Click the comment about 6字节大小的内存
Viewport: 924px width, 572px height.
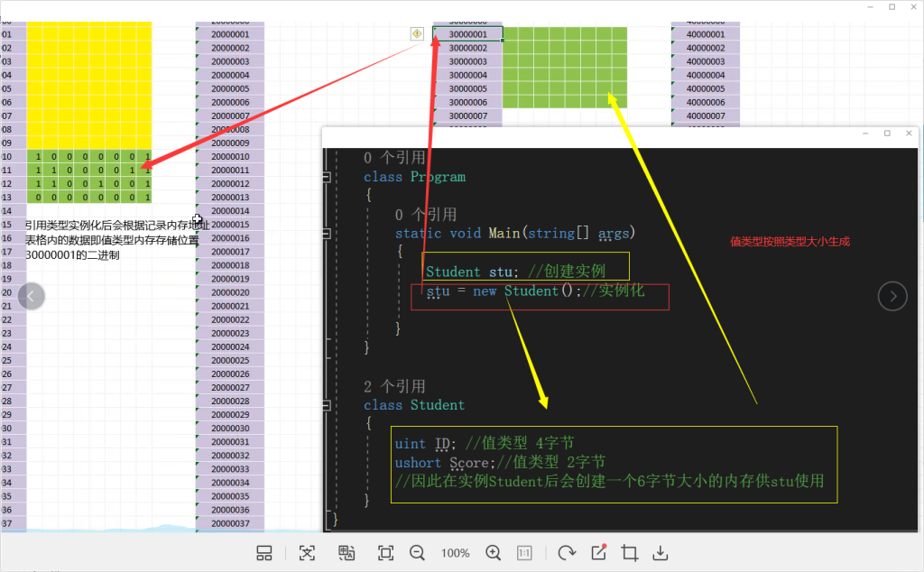pos(609,481)
